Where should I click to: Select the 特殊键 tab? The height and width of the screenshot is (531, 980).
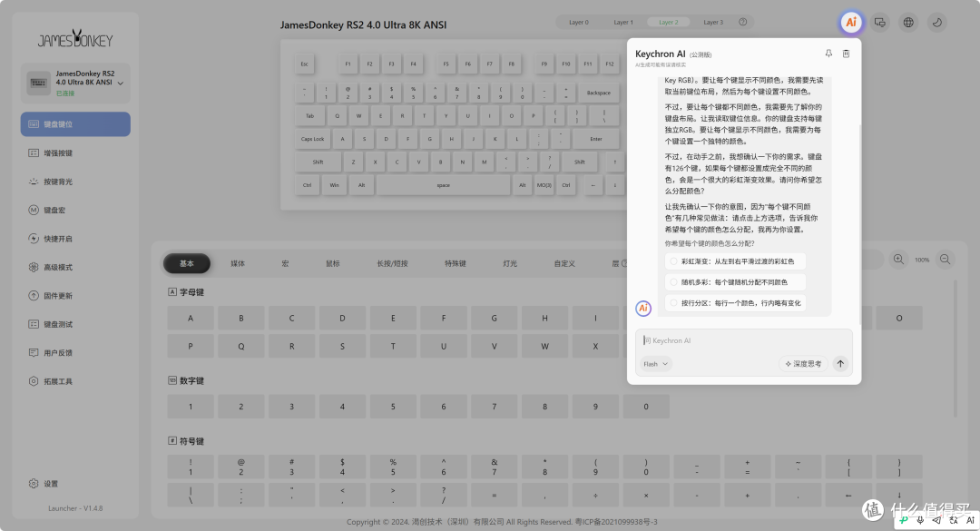(x=455, y=263)
